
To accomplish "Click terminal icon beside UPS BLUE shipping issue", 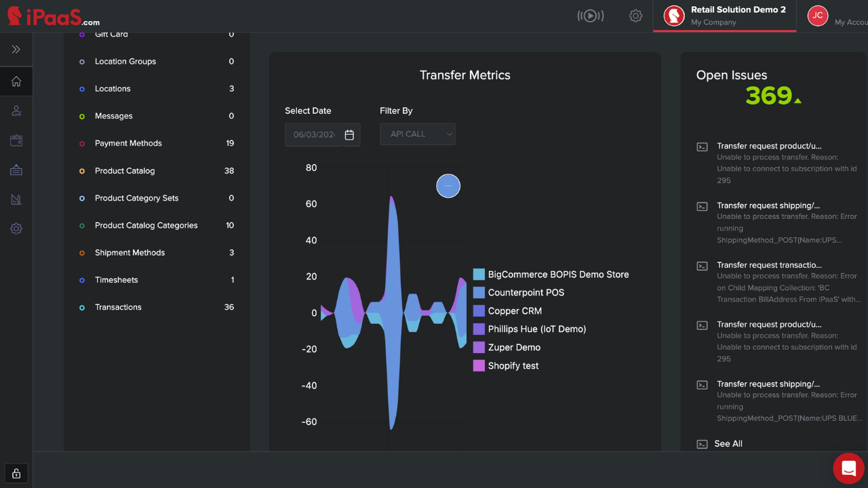I will point(703,385).
